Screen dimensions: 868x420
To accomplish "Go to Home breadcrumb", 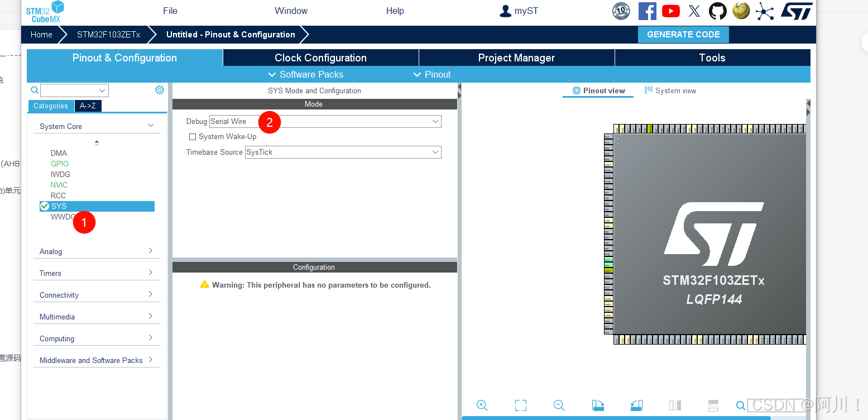I will tap(41, 35).
